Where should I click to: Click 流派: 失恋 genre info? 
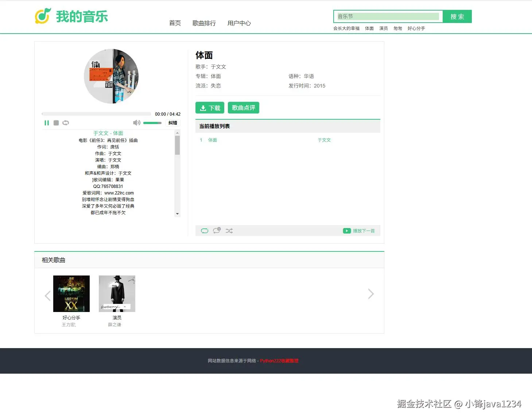pyautogui.click(x=208, y=86)
